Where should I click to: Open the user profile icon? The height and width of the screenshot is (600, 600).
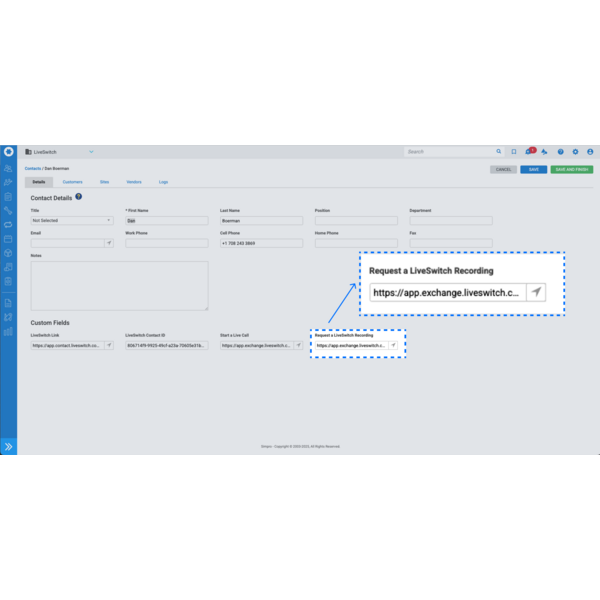pos(590,152)
